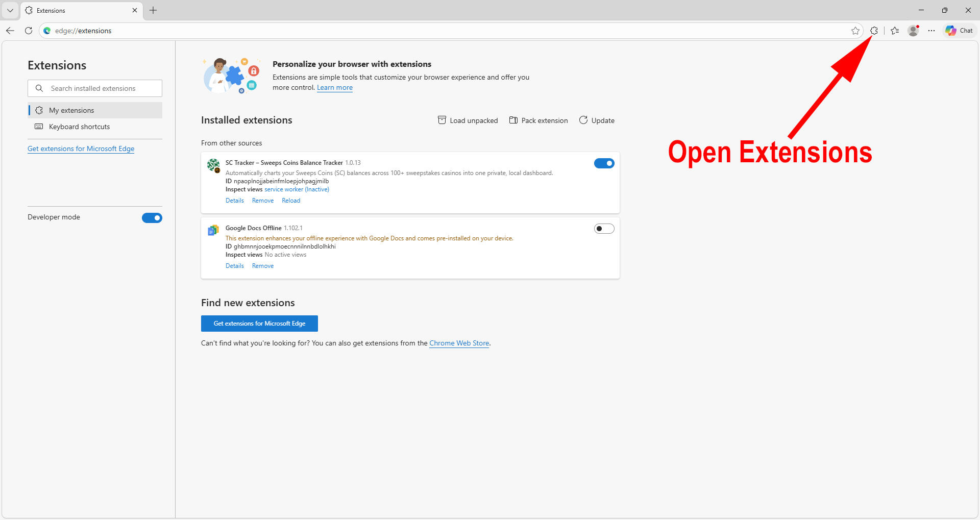This screenshot has height=520, width=980.
Task: Open Keyboard shortcuts section
Action: (x=79, y=127)
